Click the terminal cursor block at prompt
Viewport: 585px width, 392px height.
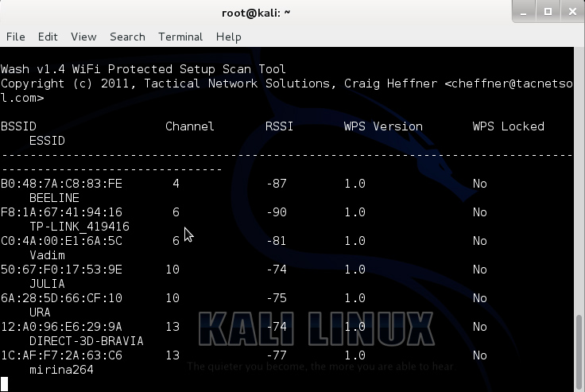4,384
